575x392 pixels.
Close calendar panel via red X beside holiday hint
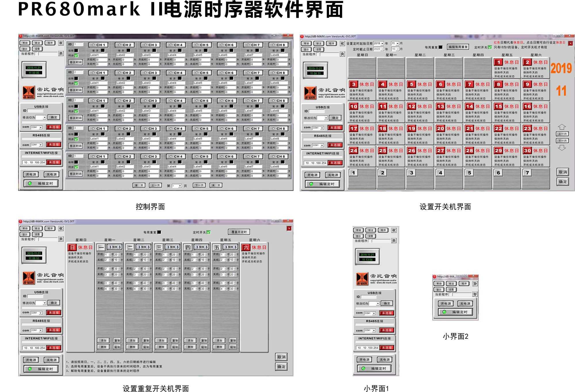(x=570, y=43)
